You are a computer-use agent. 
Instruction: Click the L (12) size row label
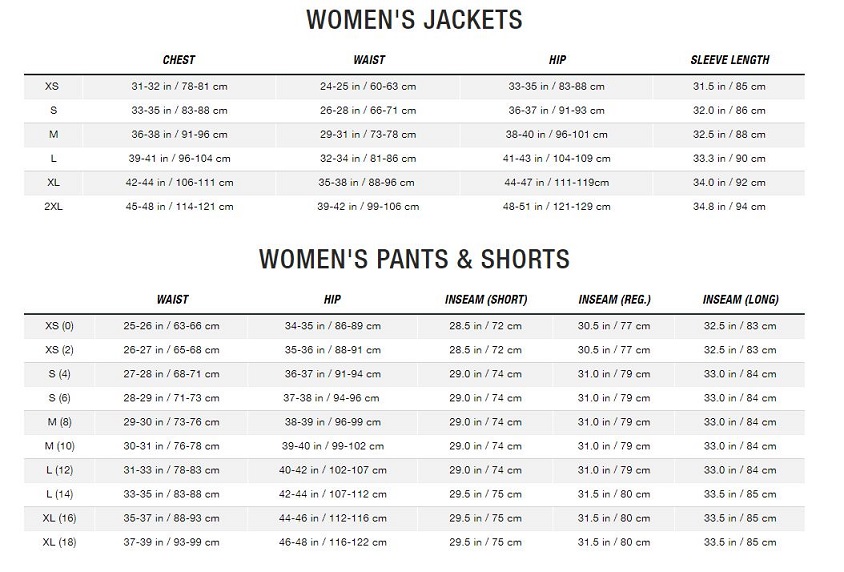(x=59, y=470)
